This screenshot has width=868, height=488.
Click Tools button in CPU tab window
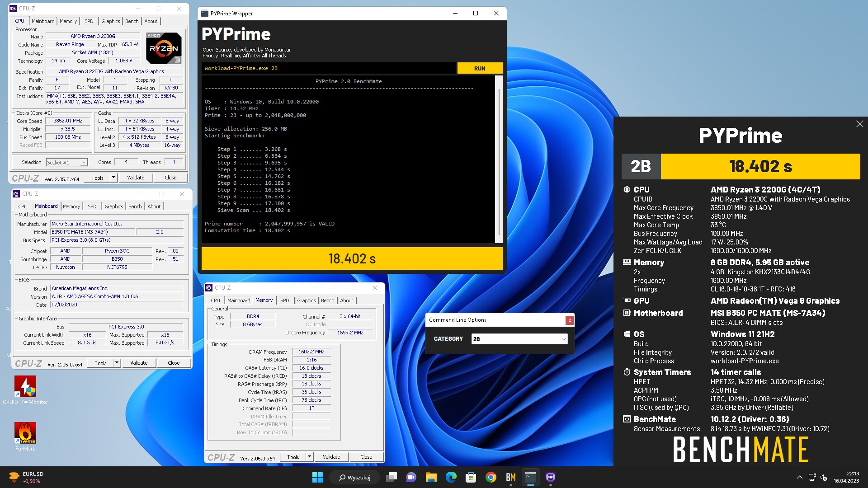[97, 178]
